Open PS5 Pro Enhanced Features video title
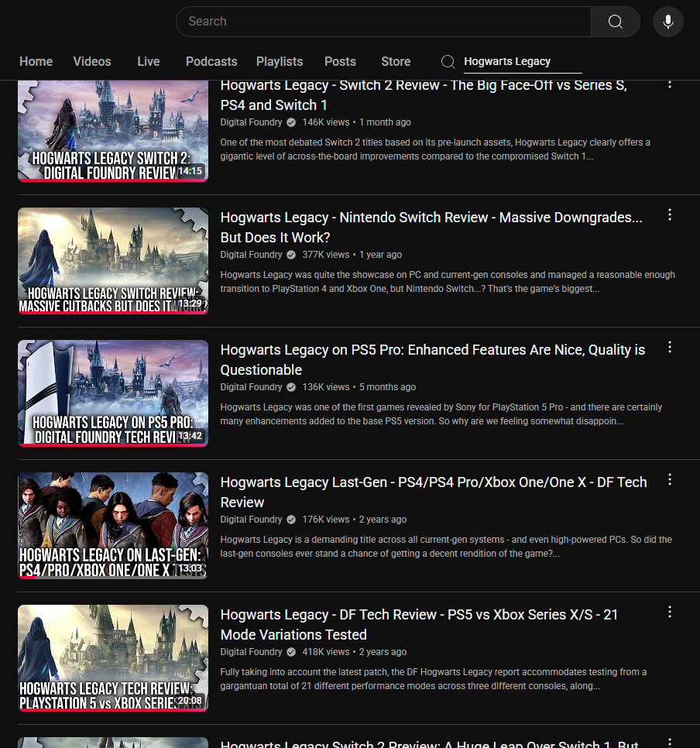Viewport: 700px width, 748px height. 432,360
